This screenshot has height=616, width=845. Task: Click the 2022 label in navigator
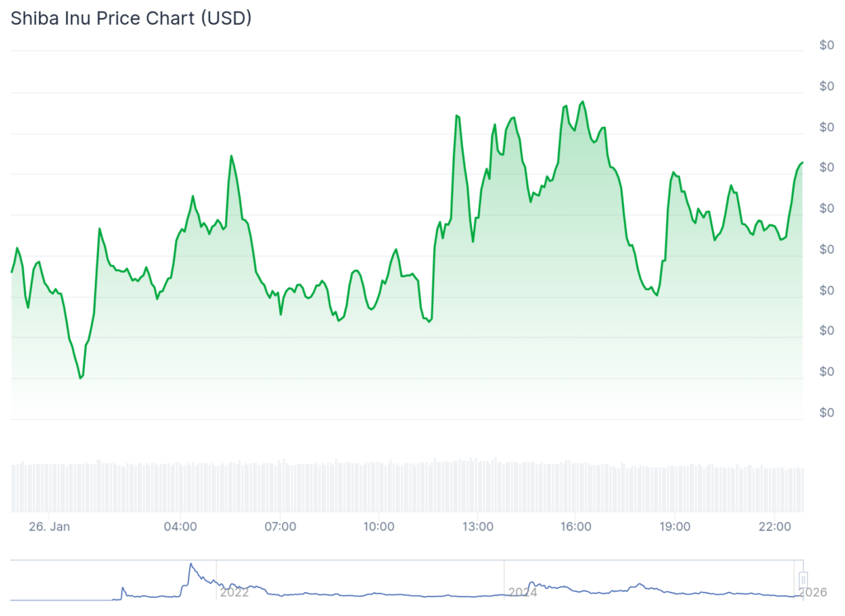[234, 591]
